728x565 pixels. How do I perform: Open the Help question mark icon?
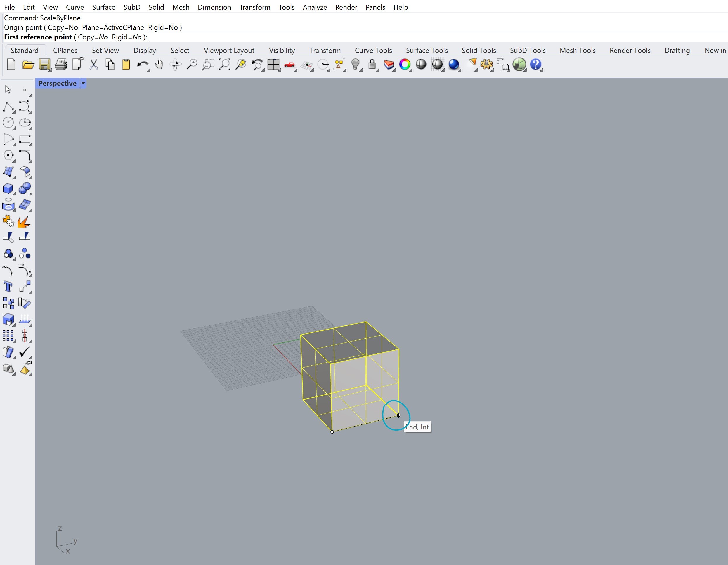click(x=535, y=64)
